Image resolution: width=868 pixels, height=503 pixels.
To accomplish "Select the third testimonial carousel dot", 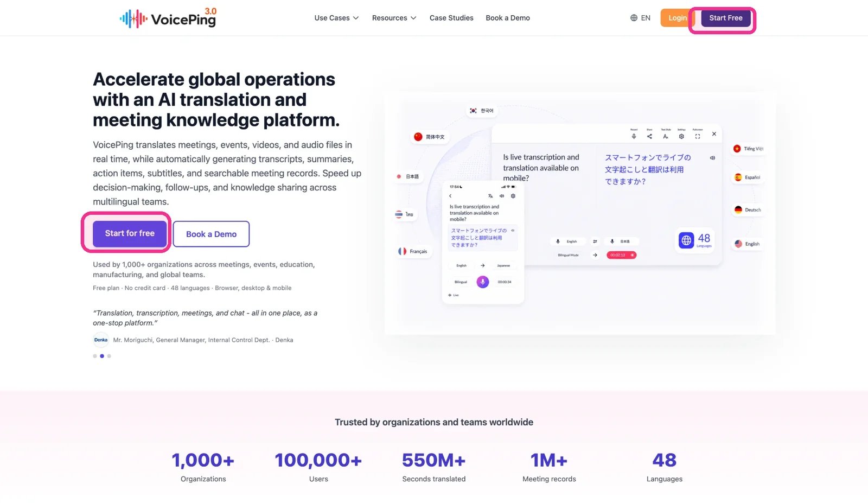I will point(109,356).
